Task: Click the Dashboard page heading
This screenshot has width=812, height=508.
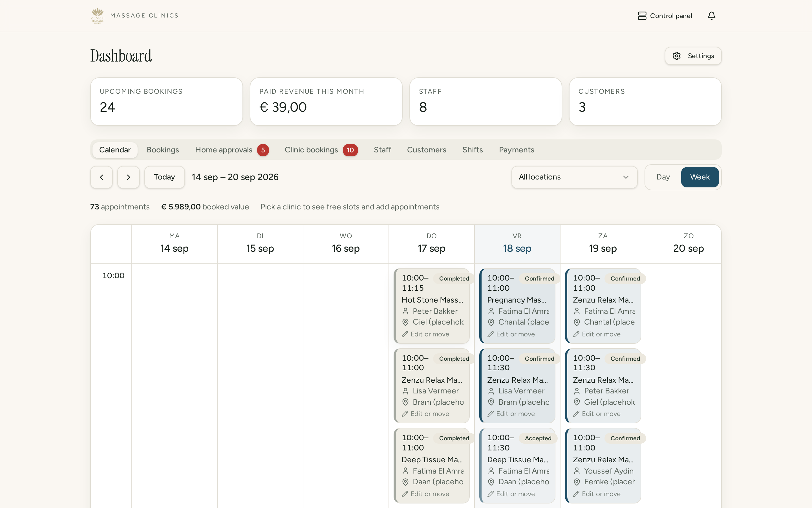Action: (x=121, y=56)
